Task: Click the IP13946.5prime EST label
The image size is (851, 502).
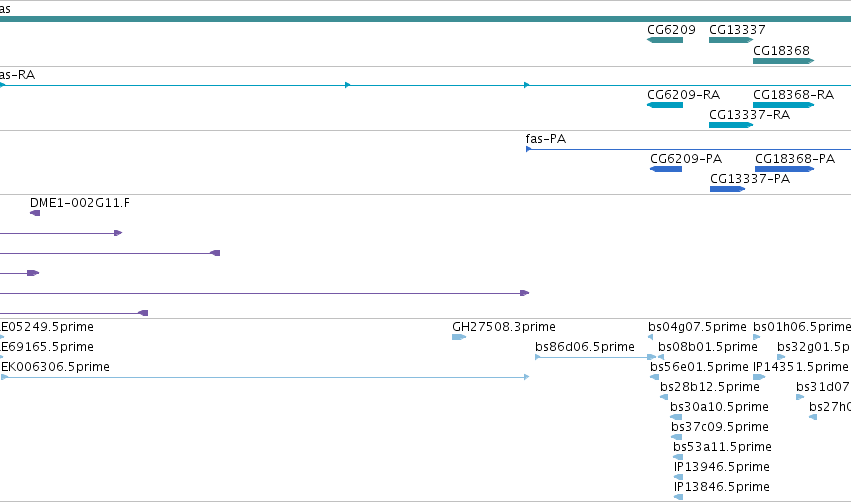Action: tap(722, 467)
